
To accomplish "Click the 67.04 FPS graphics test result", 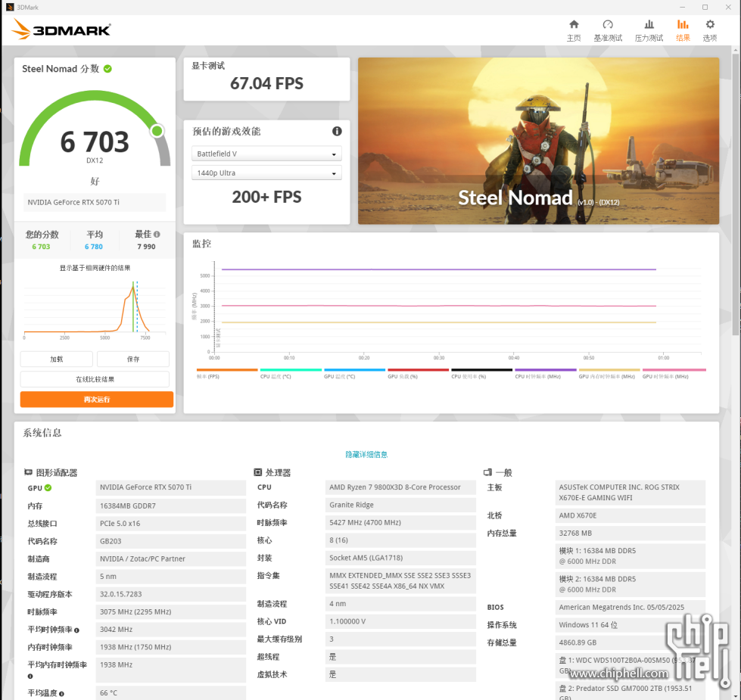I will pos(266,83).
